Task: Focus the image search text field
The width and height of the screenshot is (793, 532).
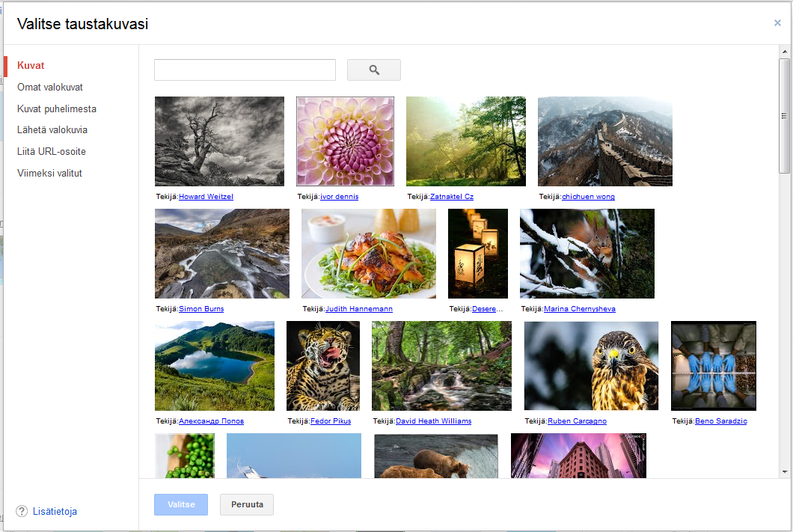Action: (x=245, y=70)
